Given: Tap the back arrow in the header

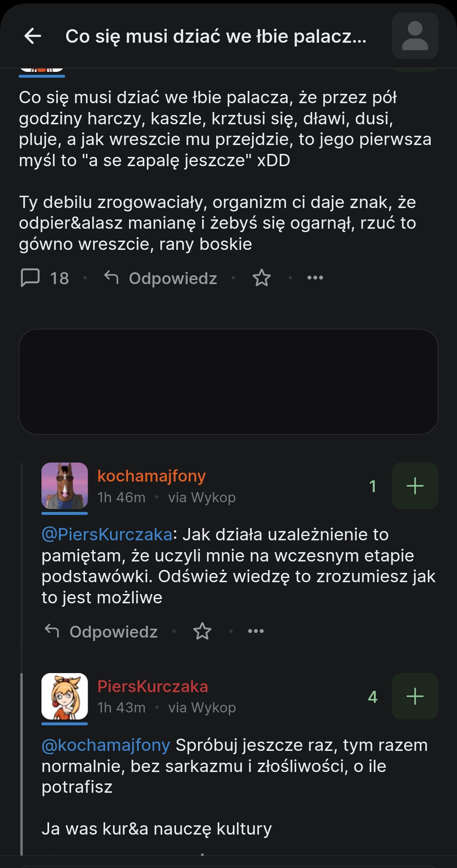Looking at the screenshot, I should coord(33,36).
